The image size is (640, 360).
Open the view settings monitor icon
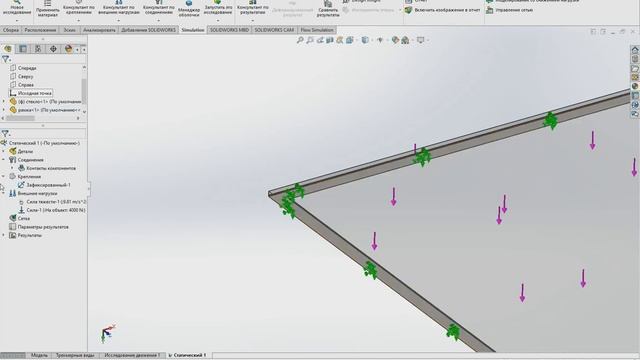pyautogui.click(x=420, y=40)
